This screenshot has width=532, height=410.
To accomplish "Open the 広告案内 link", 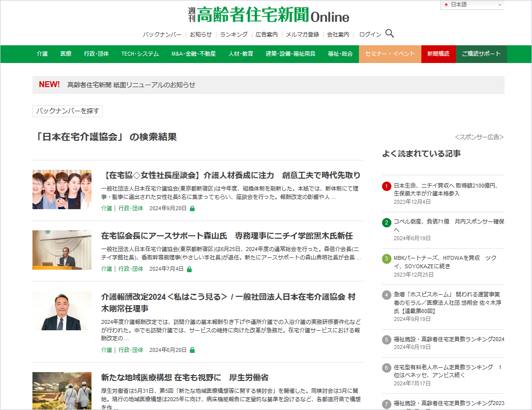I will click(266, 34).
